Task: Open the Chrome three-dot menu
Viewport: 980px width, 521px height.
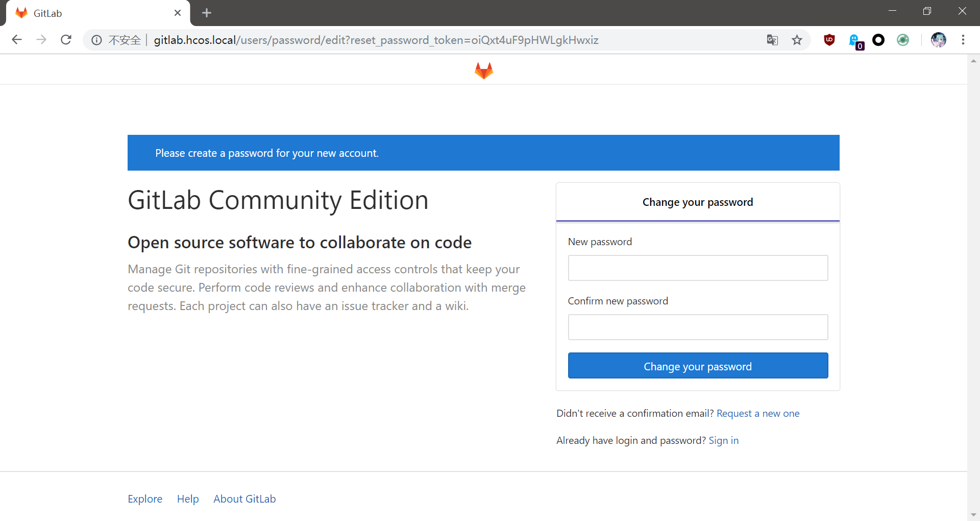Action: pos(963,40)
